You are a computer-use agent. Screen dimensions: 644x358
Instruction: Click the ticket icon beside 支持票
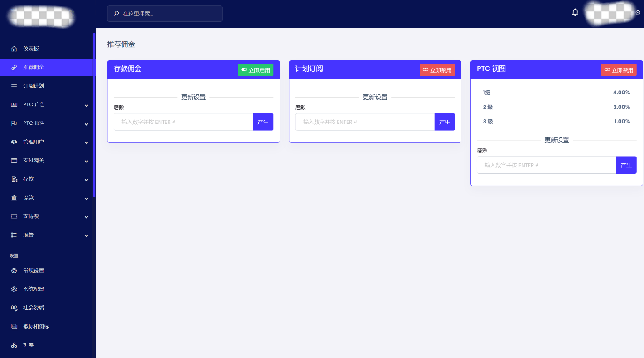point(14,216)
